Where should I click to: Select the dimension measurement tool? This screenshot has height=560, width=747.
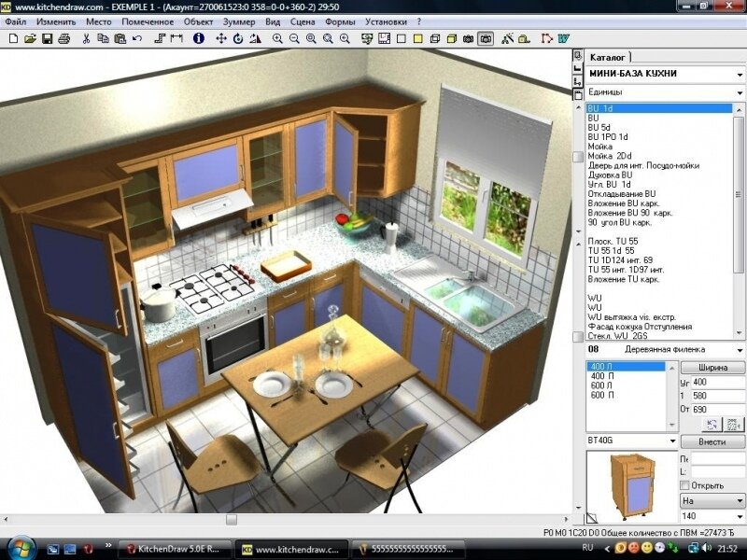176,39
